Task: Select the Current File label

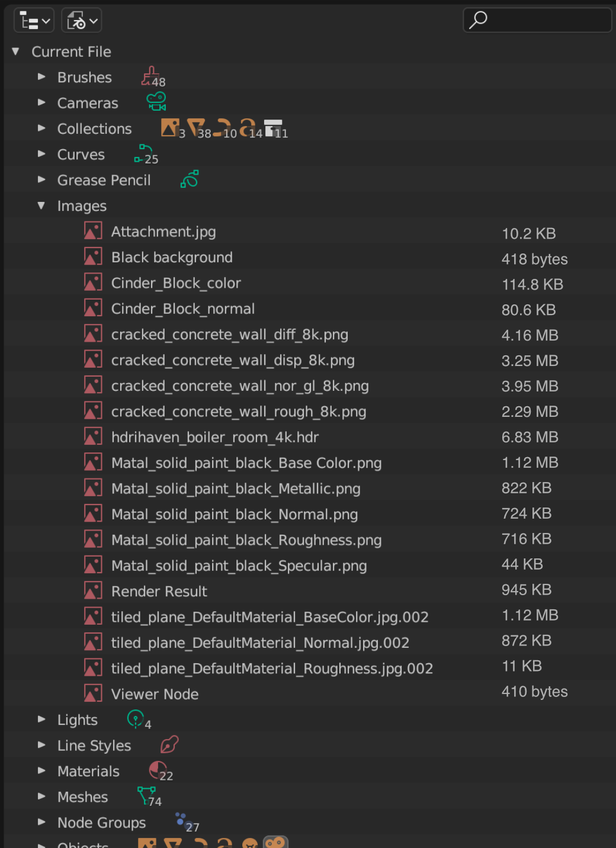Action: 71,52
